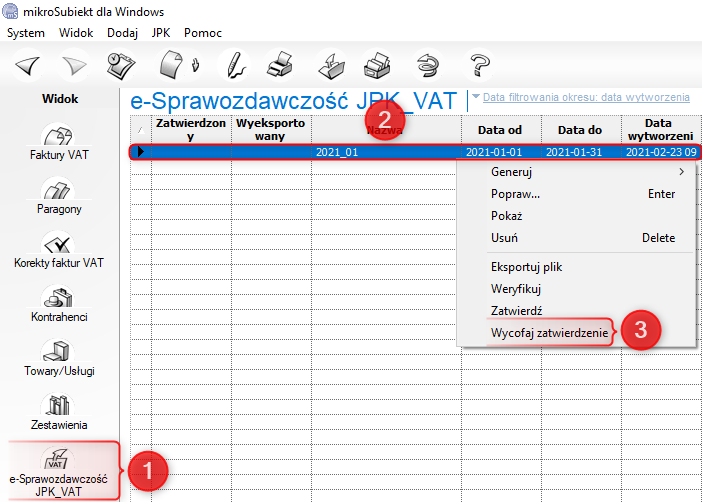Sort by the Wyeksportowany column header
The height and width of the screenshot is (502, 702).
[271, 130]
